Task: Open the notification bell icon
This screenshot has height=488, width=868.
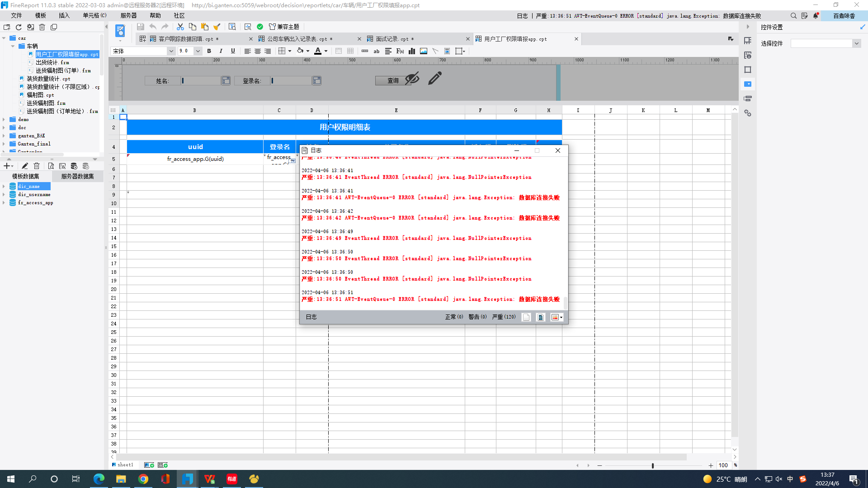Action: point(816,16)
